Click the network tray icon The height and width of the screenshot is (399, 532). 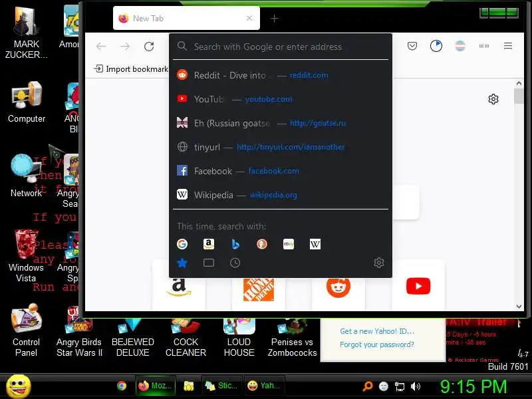(x=400, y=386)
